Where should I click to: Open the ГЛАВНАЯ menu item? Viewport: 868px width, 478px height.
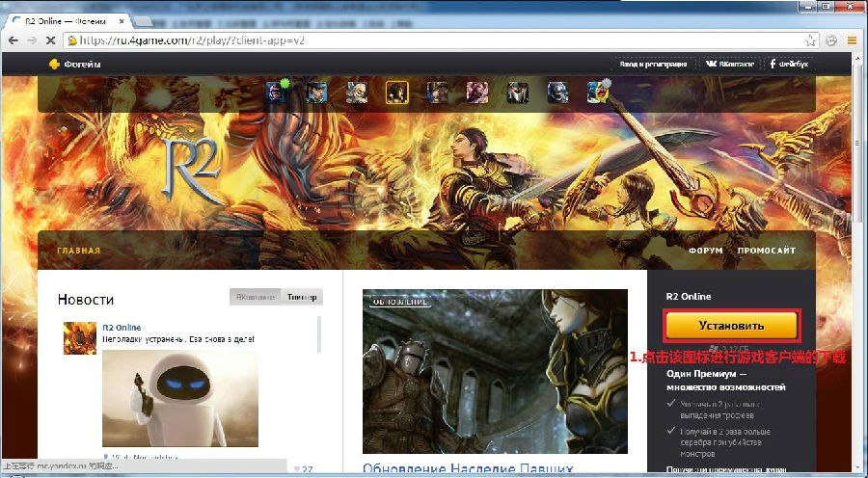pyautogui.click(x=79, y=251)
